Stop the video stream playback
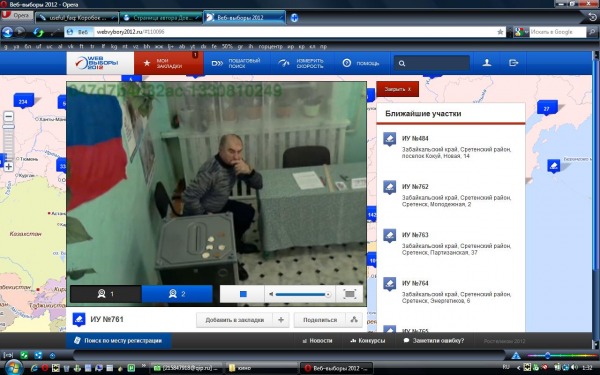 [242, 294]
